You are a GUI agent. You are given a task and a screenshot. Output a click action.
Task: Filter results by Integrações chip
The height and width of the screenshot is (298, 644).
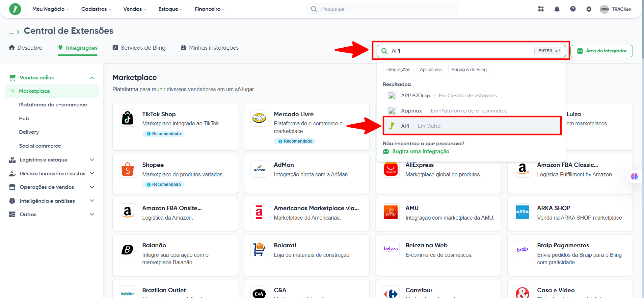[398, 70]
